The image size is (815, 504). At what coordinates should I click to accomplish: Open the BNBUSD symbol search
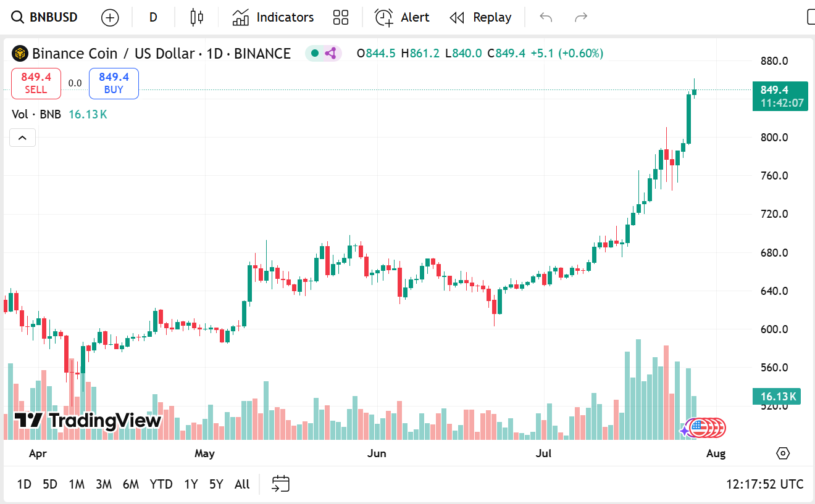click(x=45, y=17)
